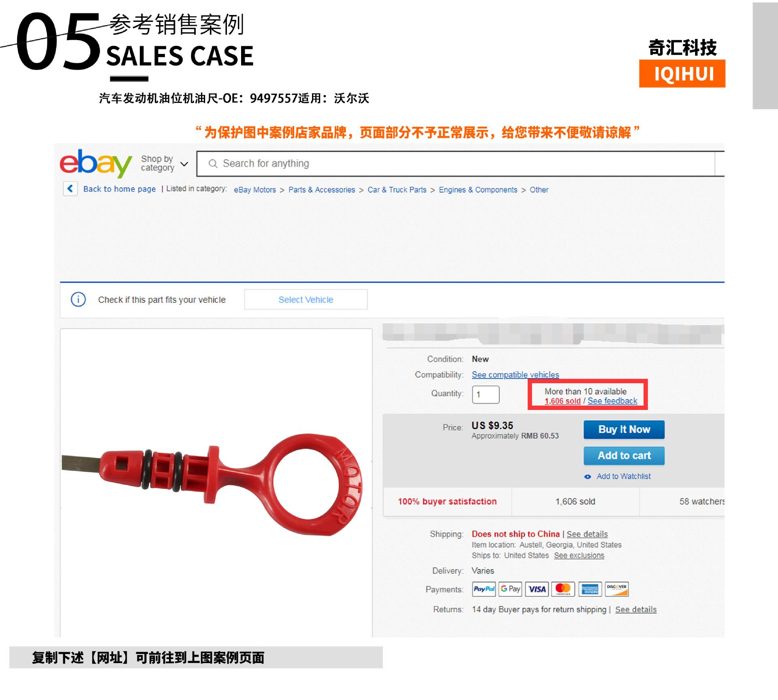Click the back arrow chevron icon

pos(70,189)
